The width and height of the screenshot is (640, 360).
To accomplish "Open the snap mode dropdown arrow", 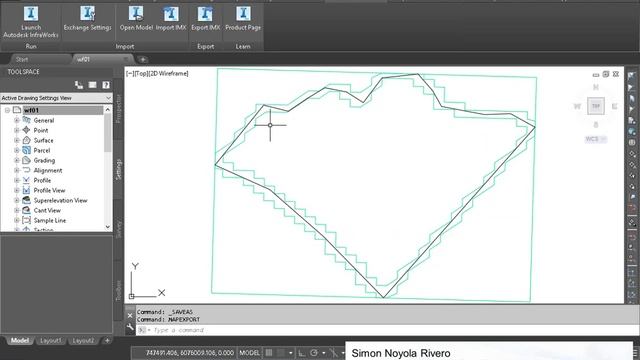I will click(x=291, y=353).
